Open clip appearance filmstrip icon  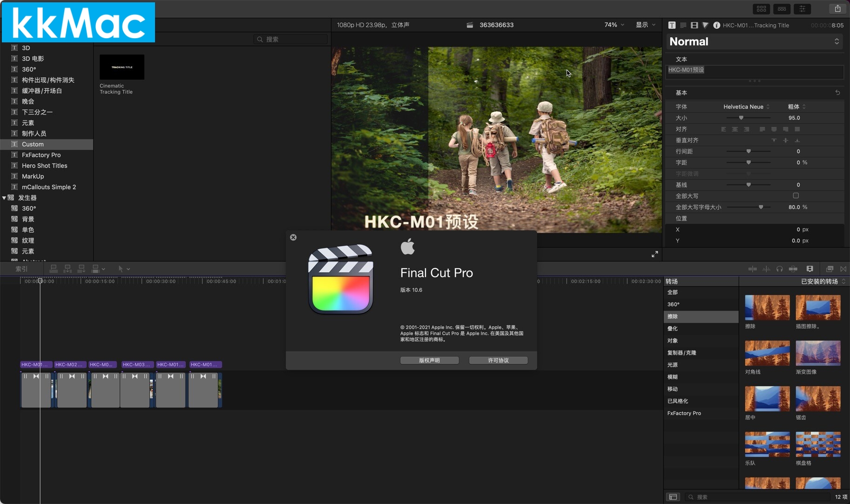(x=810, y=269)
